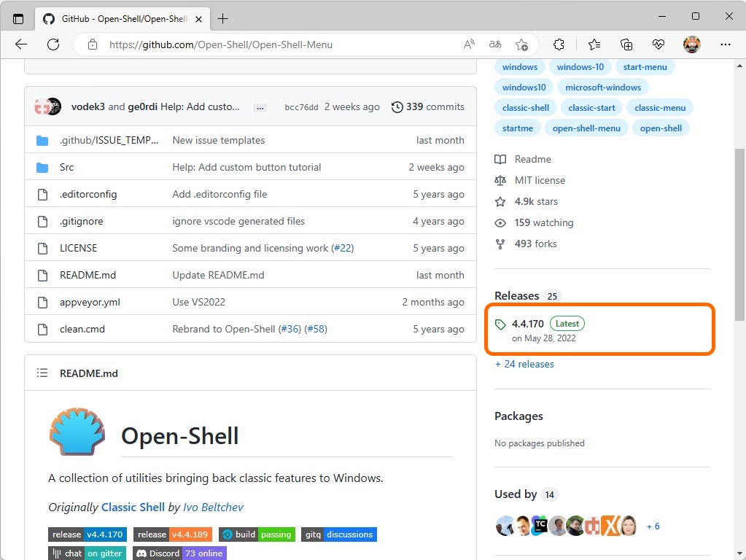Viewport: 746px width, 560px height.
Task: Open the browser Settings and more menu
Action: [x=726, y=44]
